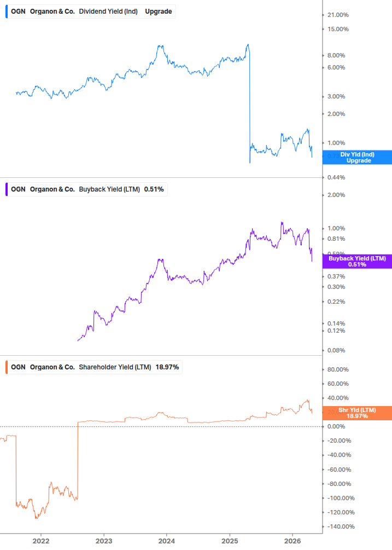The width and height of the screenshot is (392, 550).
Task: Click the OGN ticker in the middle legend
Action: pyautogui.click(x=19, y=189)
